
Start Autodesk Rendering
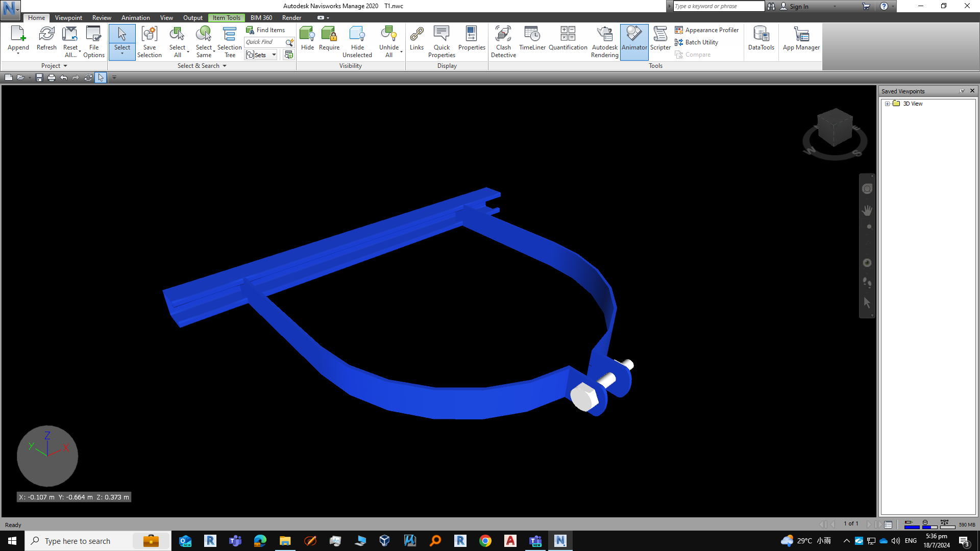click(605, 42)
